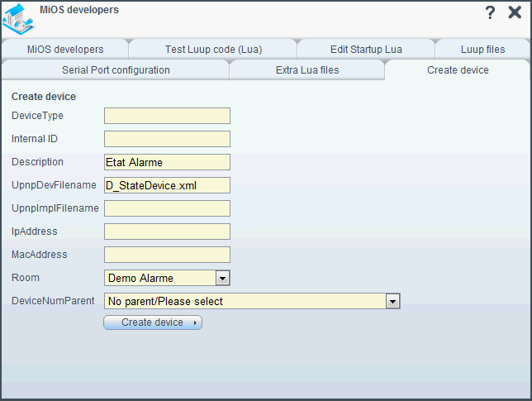Viewport: 532px width, 401px height.
Task: Click the UpnpDevFilename field with D_StateDevice.xml
Action: click(167, 185)
